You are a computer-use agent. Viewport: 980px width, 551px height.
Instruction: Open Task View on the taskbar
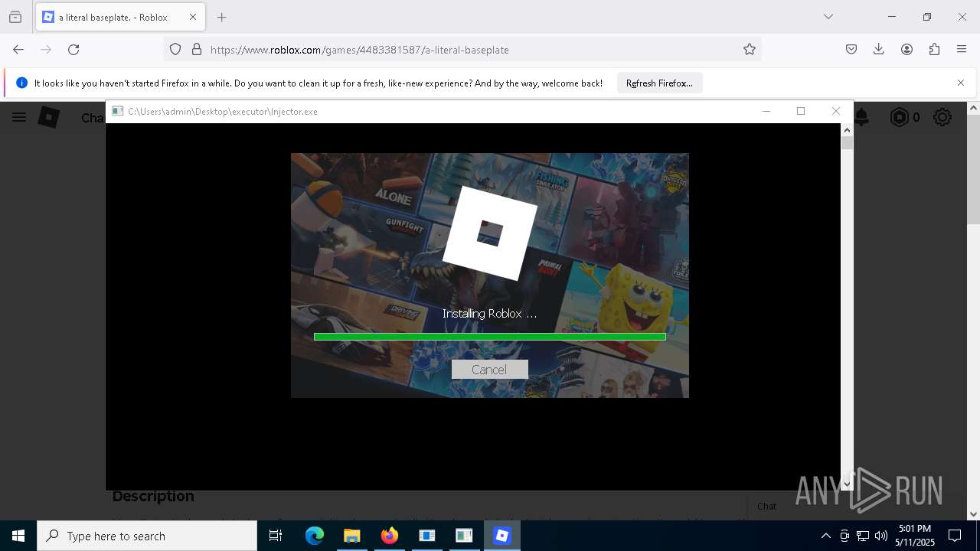pyautogui.click(x=276, y=536)
